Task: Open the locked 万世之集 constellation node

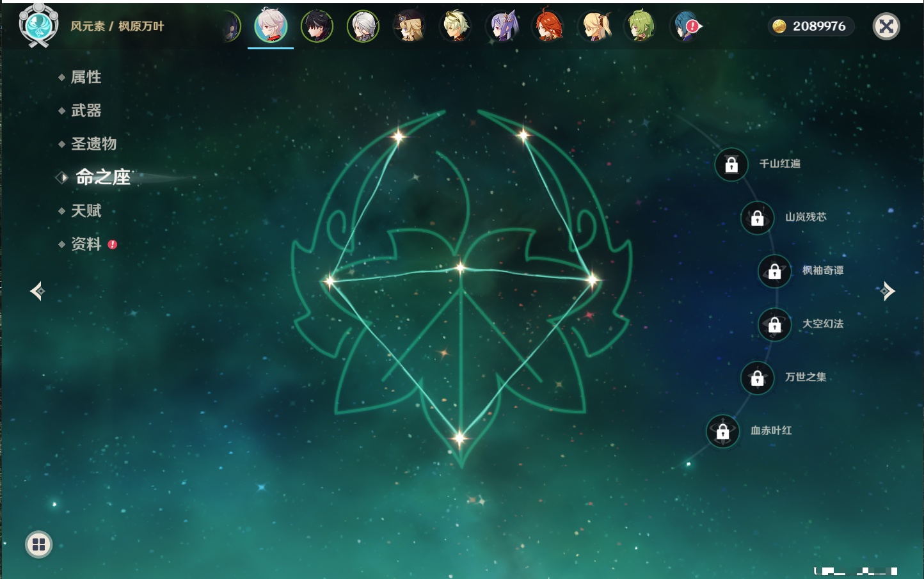Action: click(x=758, y=377)
